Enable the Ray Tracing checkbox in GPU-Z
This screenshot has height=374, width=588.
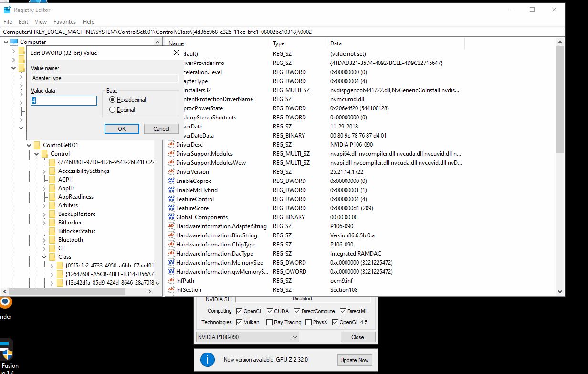269,322
